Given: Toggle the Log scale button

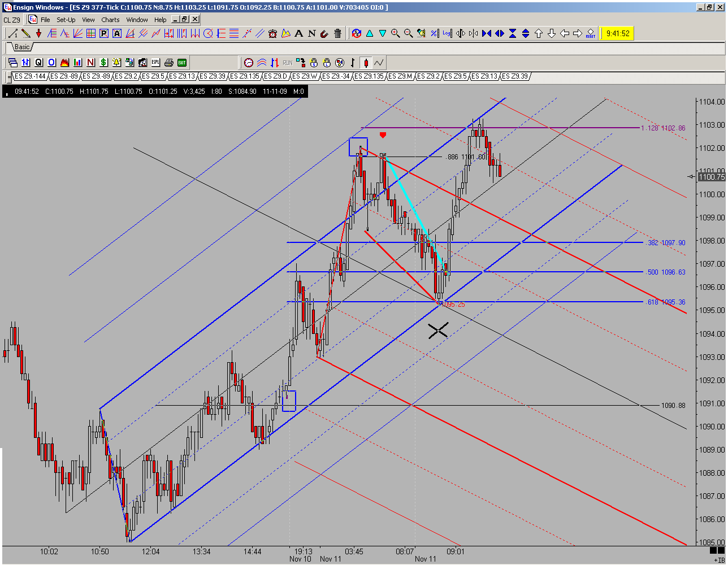Looking at the screenshot, I should click(x=447, y=33).
